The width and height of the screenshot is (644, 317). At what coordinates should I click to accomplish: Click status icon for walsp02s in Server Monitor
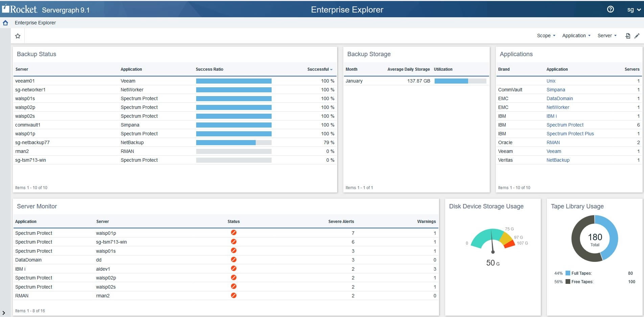233,287
